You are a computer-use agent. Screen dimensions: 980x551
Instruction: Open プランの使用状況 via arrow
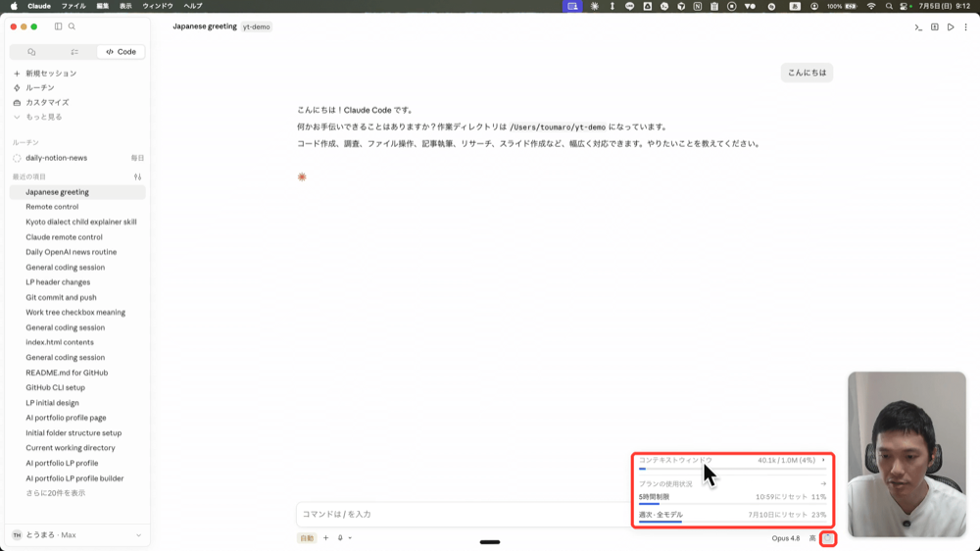tap(823, 484)
